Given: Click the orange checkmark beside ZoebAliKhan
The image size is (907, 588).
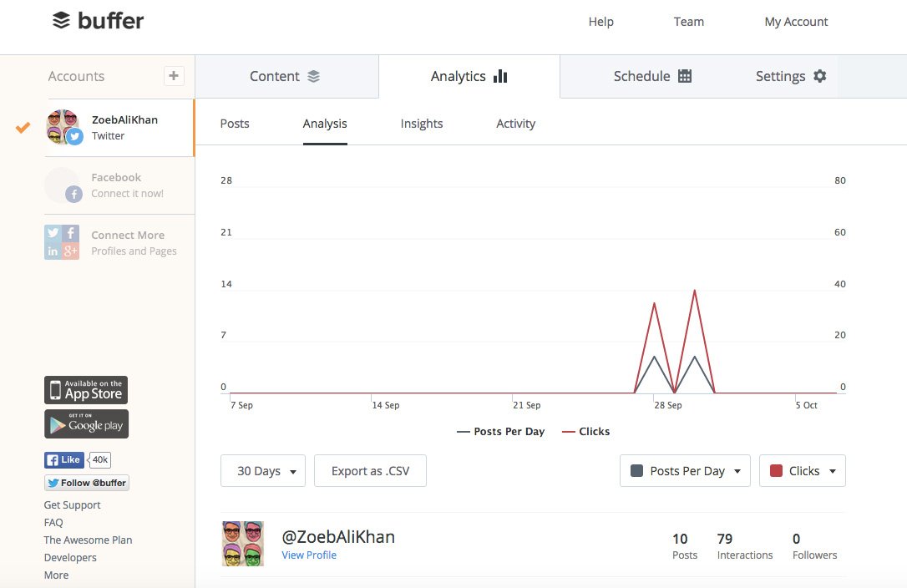Looking at the screenshot, I should click(23, 127).
